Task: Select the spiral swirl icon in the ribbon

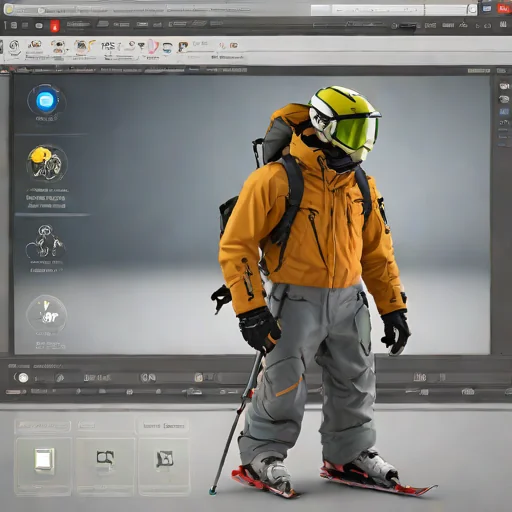Action: click(14, 46)
